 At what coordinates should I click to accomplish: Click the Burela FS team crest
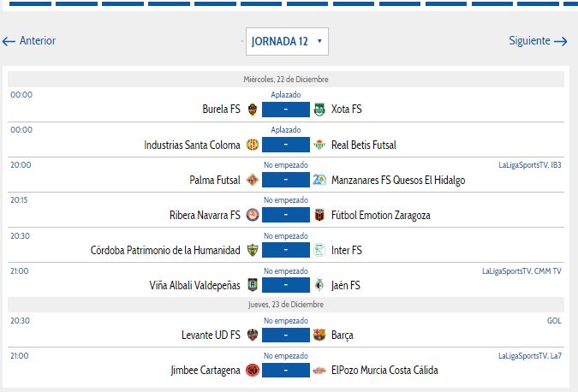coord(252,110)
